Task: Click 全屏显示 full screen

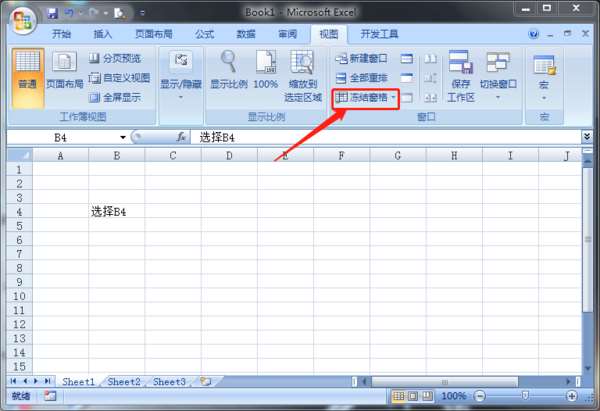Action: [x=116, y=98]
